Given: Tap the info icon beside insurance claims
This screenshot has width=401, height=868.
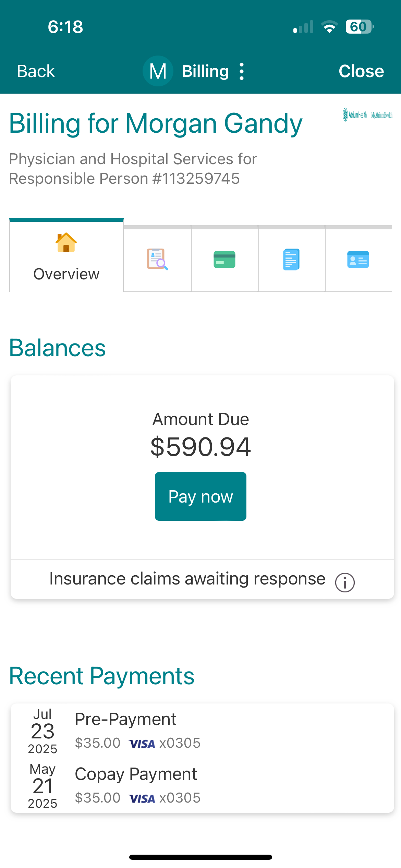Looking at the screenshot, I should [345, 582].
